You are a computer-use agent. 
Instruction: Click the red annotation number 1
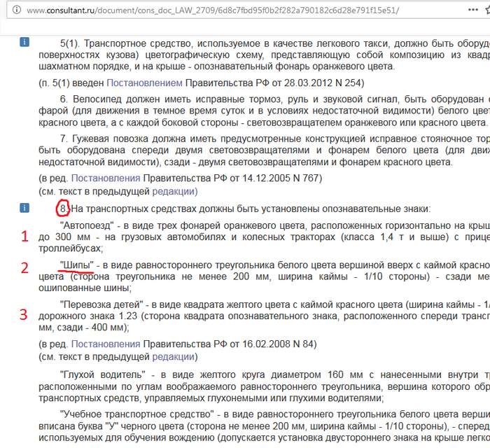point(25,236)
